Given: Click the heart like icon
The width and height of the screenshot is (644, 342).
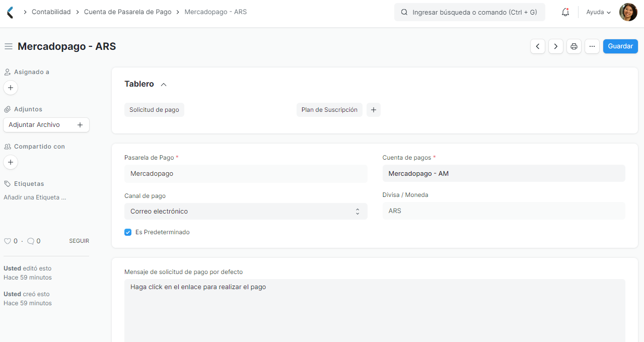Looking at the screenshot, I should (8, 241).
